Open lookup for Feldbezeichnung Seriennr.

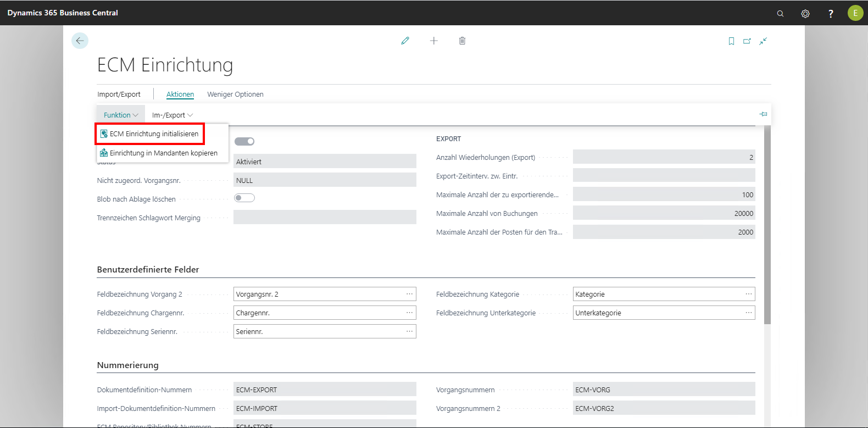[x=409, y=331]
